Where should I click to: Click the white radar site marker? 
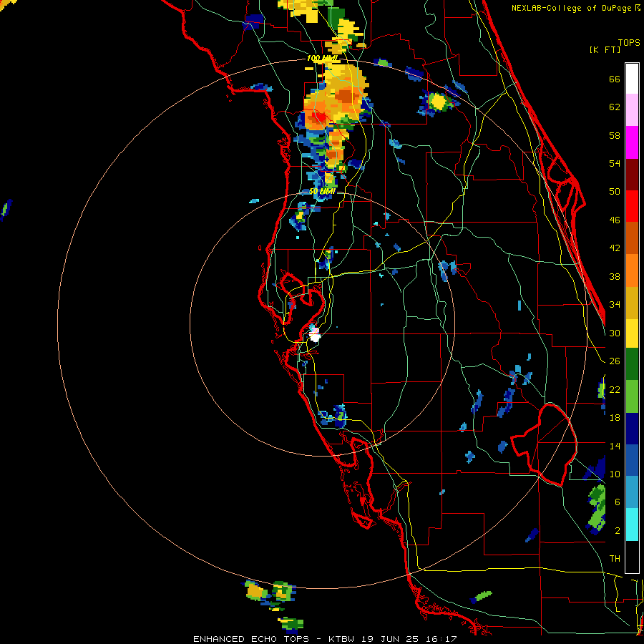315,337
